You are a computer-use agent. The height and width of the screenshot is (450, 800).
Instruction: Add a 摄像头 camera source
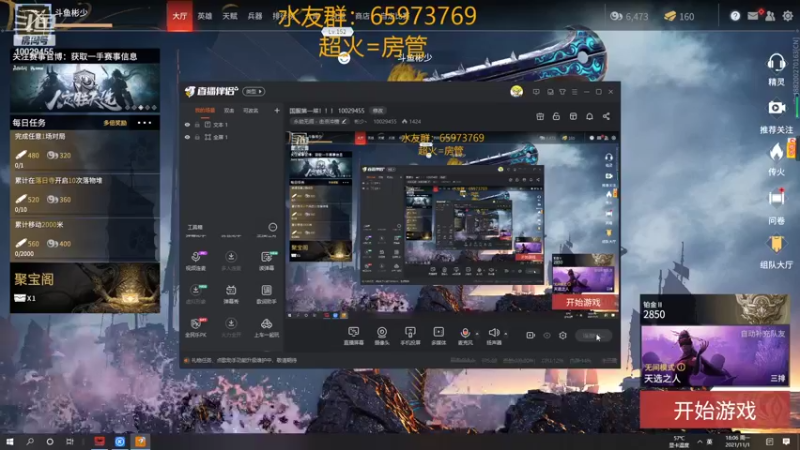click(x=382, y=336)
